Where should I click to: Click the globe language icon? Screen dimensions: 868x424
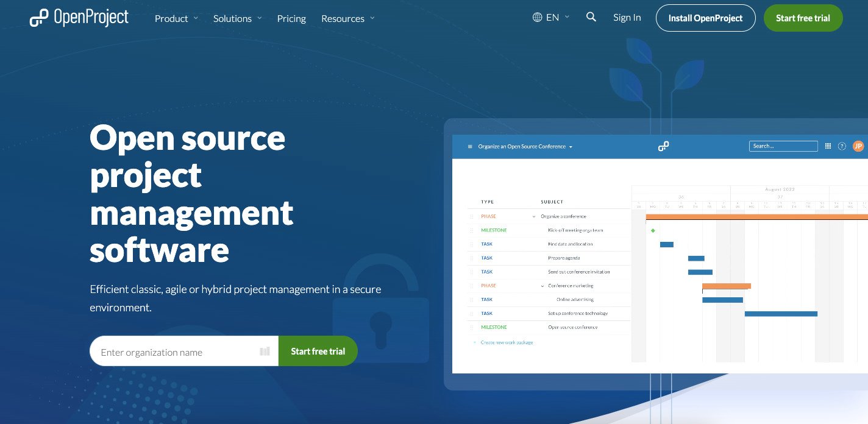(537, 18)
